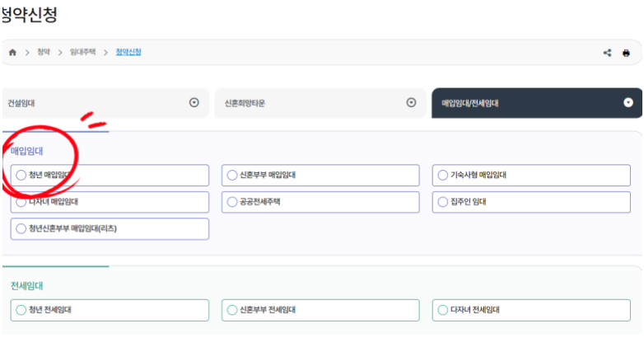Collapse the 매입임대/전세임대 dropdown arrow
This screenshot has height=338, width=644.
tap(628, 102)
